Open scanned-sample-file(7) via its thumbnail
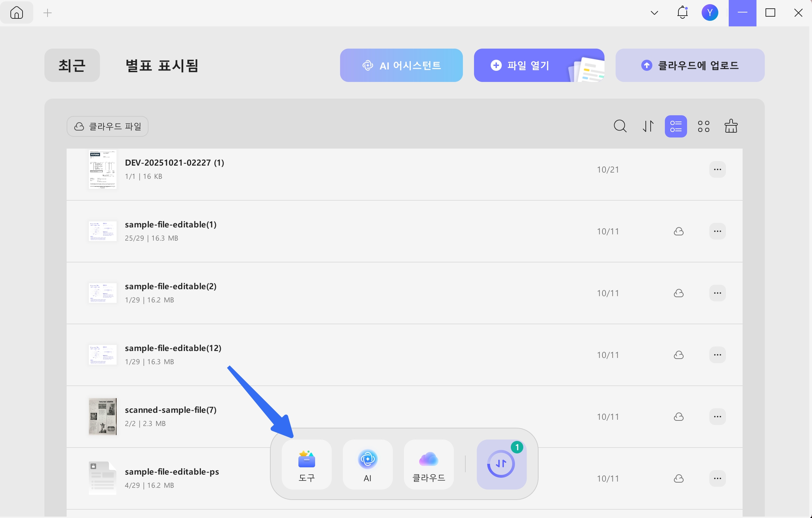This screenshot has width=812, height=518. [103, 417]
